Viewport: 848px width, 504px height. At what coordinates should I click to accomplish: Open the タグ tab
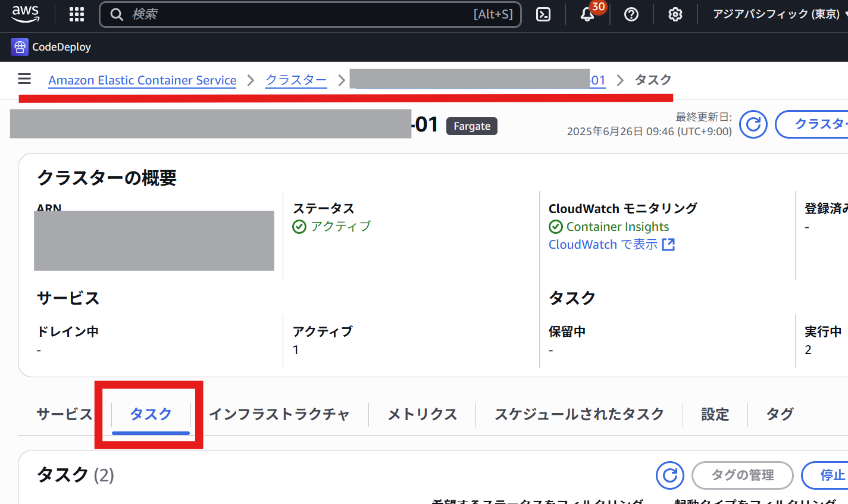click(x=780, y=414)
